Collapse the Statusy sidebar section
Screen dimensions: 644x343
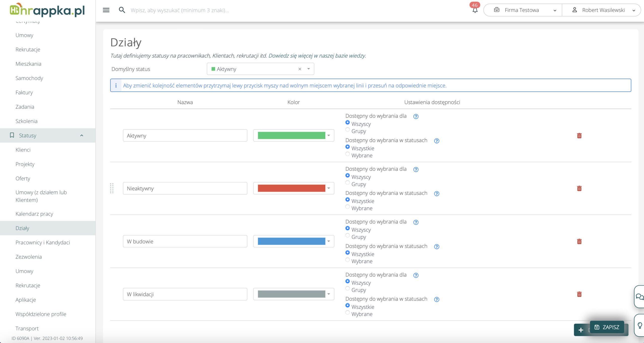pyautogui.click(x=82, y=135)
